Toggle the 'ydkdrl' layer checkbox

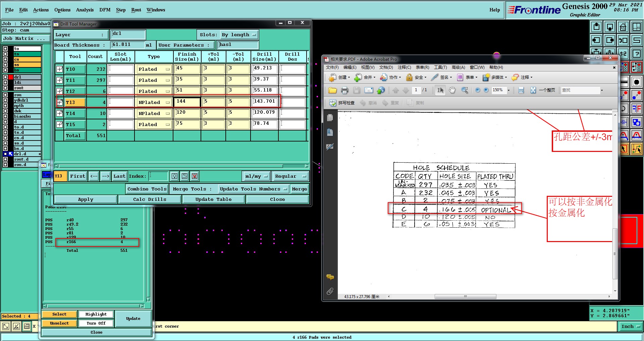[5, 100]
